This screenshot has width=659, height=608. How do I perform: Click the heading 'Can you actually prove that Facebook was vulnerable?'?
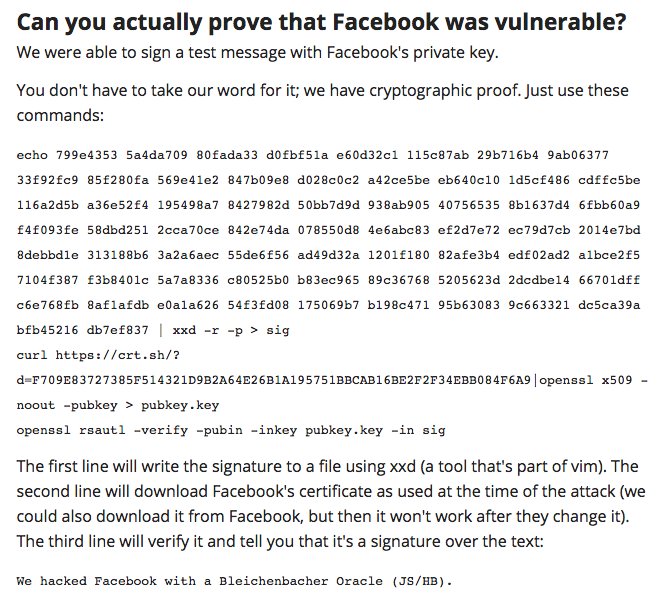322,22
